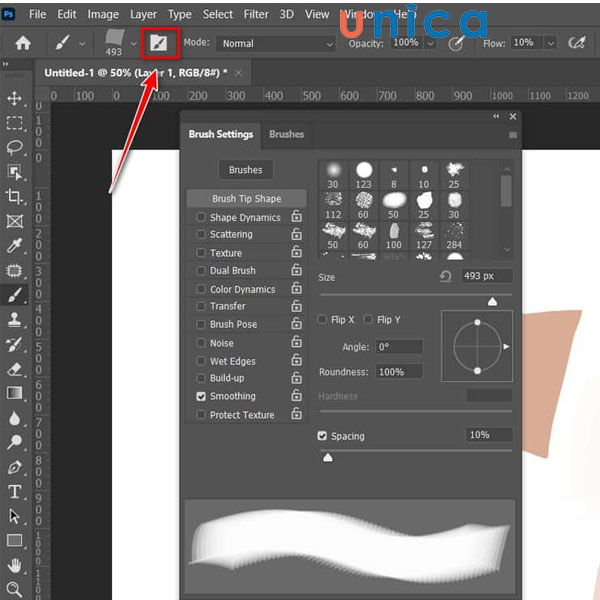
Task: Open the File menu
Action: tap(38, 15)
